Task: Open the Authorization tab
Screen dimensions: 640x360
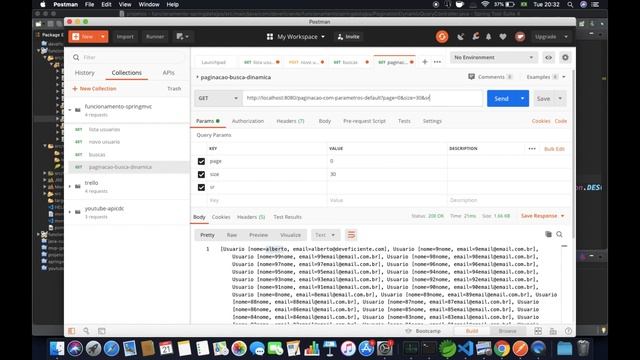Action: [248, 121]
